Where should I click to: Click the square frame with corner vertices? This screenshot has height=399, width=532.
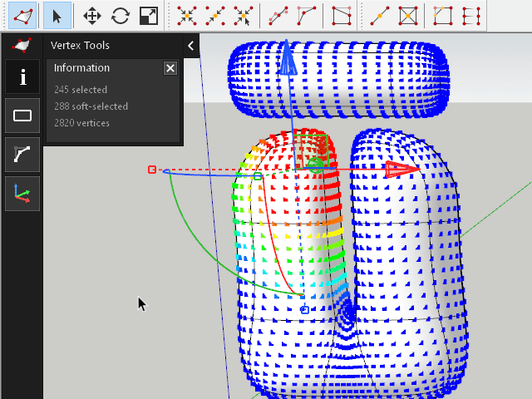point(443,15)
